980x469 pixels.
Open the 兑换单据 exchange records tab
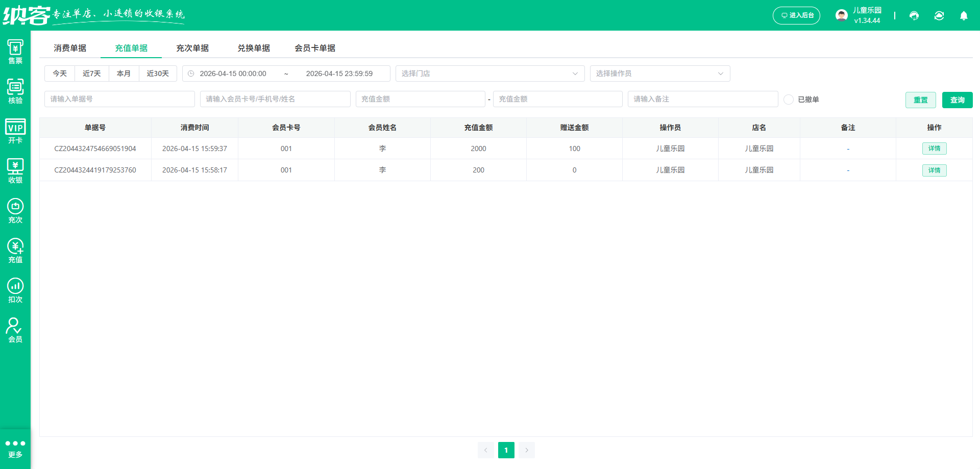[x=254, y=47]
